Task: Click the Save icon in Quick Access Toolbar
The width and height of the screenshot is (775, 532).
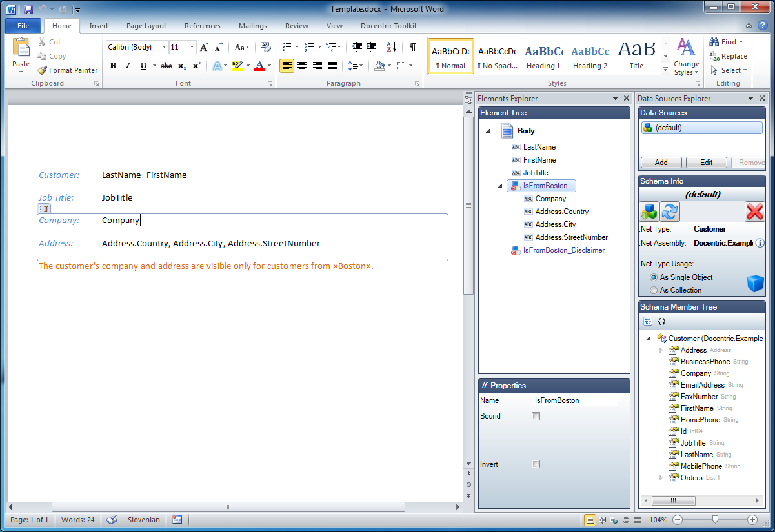Action: point(28,10)
